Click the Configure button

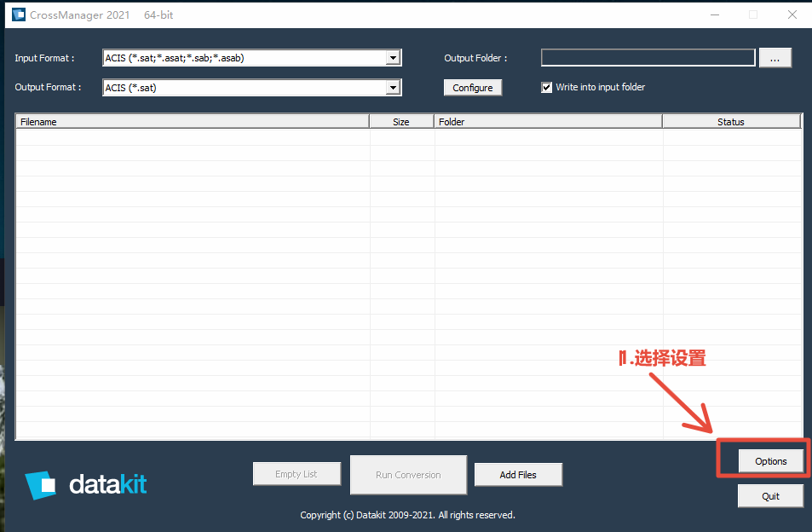click(472, 88)
